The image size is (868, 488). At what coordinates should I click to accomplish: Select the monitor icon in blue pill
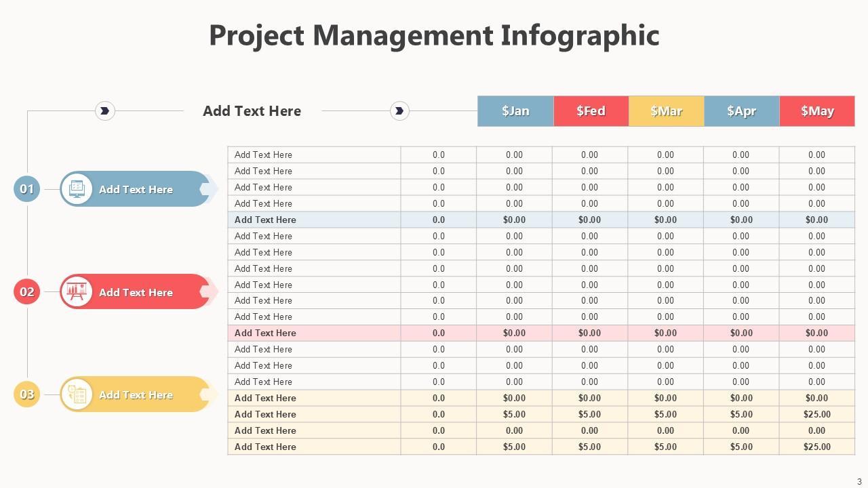[76, 189]
